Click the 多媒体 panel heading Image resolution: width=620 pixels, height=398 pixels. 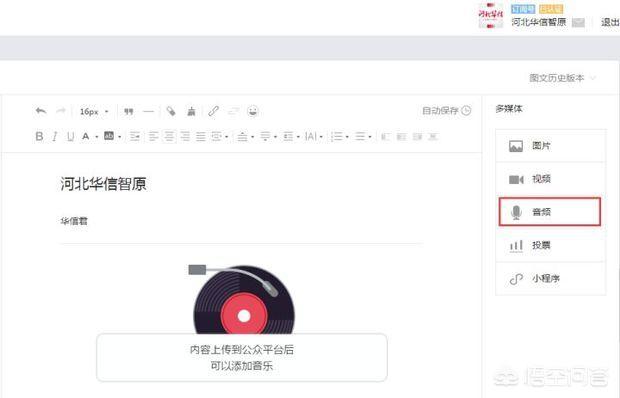tap(509, 109)
